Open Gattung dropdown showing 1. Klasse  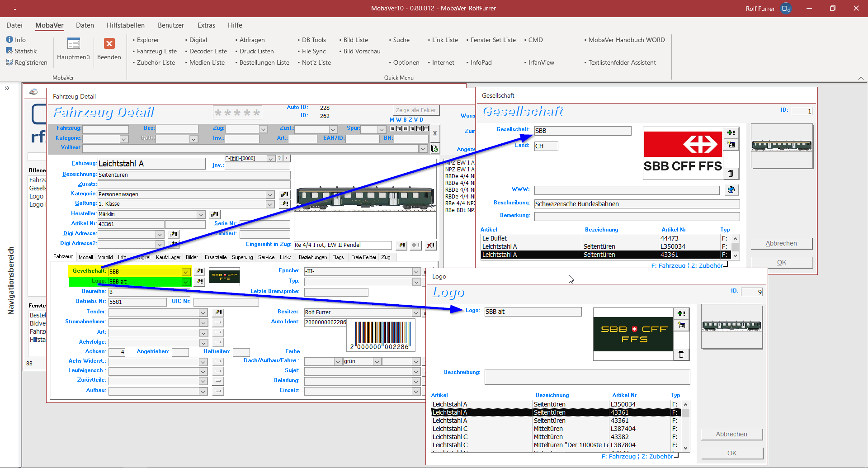pos(270,204)
